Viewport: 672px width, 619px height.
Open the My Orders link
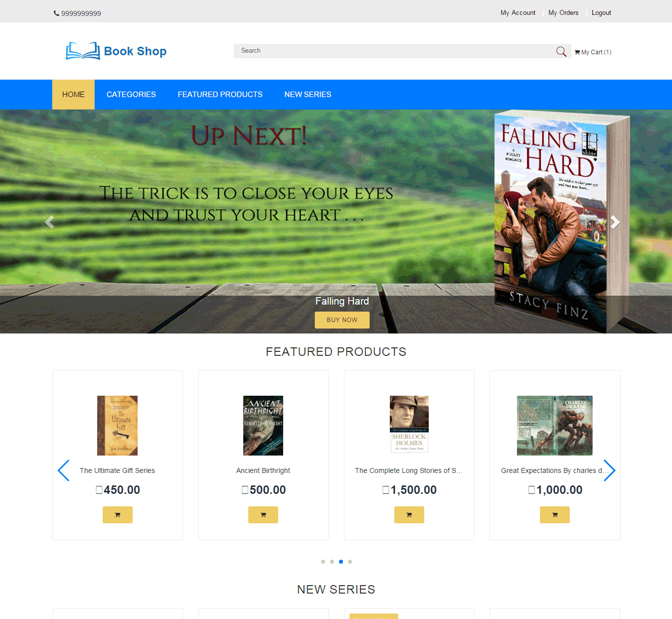(x=563, y=13)
